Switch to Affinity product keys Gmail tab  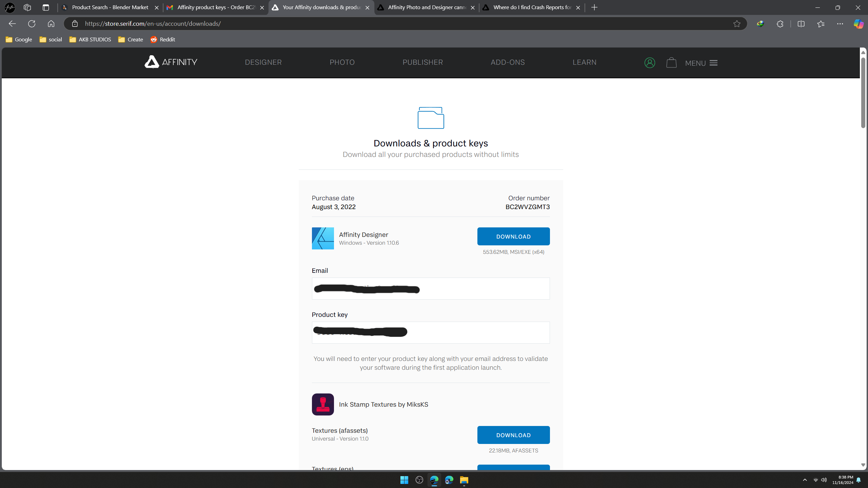(x=215, y=7)
